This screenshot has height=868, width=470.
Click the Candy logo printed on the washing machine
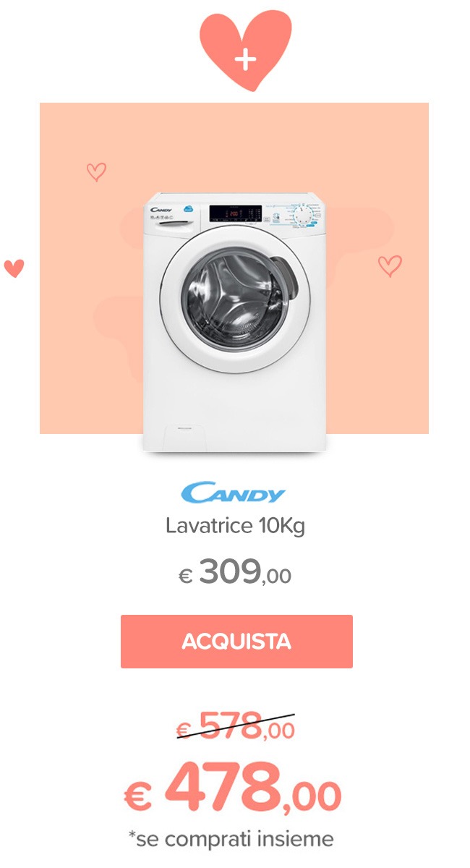pyautogui.click(x=161, y=209)
